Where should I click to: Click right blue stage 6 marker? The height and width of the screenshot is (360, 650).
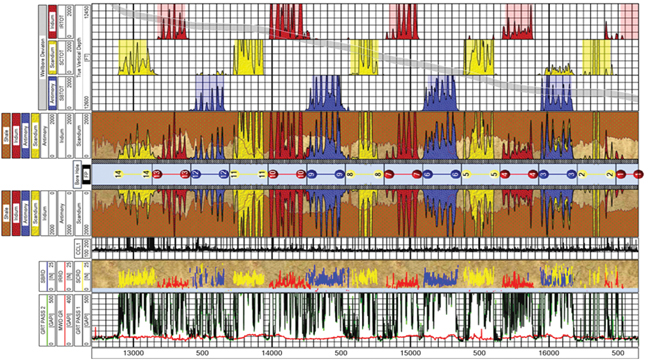455,175
